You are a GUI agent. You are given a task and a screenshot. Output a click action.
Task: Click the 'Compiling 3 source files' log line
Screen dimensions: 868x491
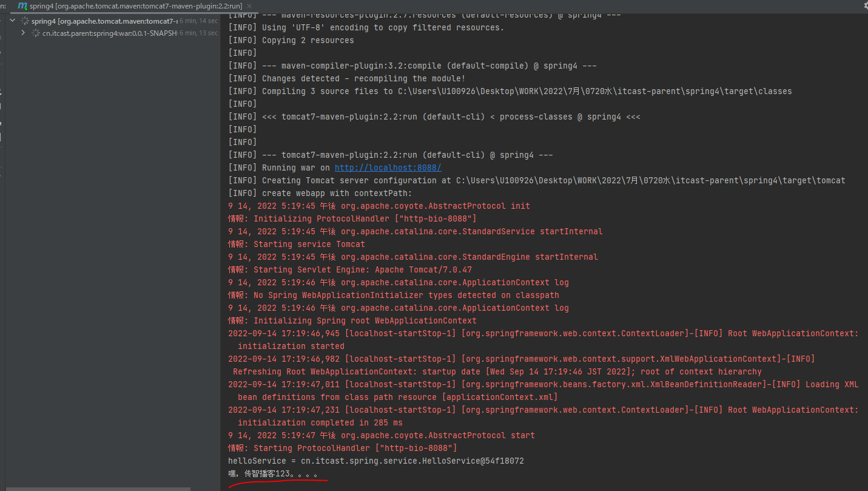coord(510,91)
